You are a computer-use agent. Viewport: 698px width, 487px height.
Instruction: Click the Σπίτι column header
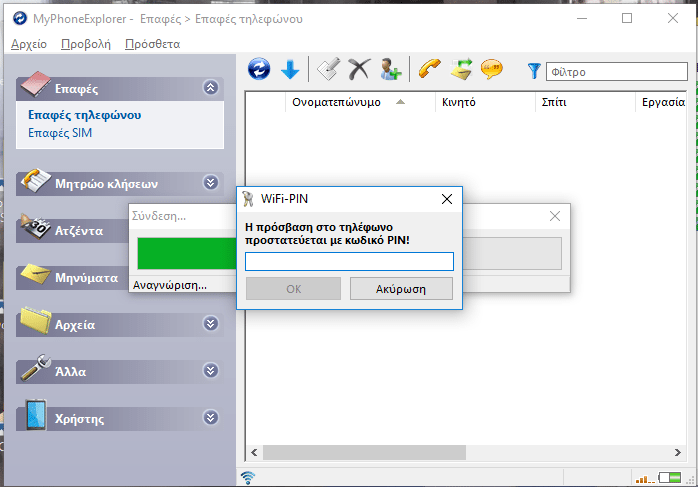pyautogui.click(x=585, y=102)
